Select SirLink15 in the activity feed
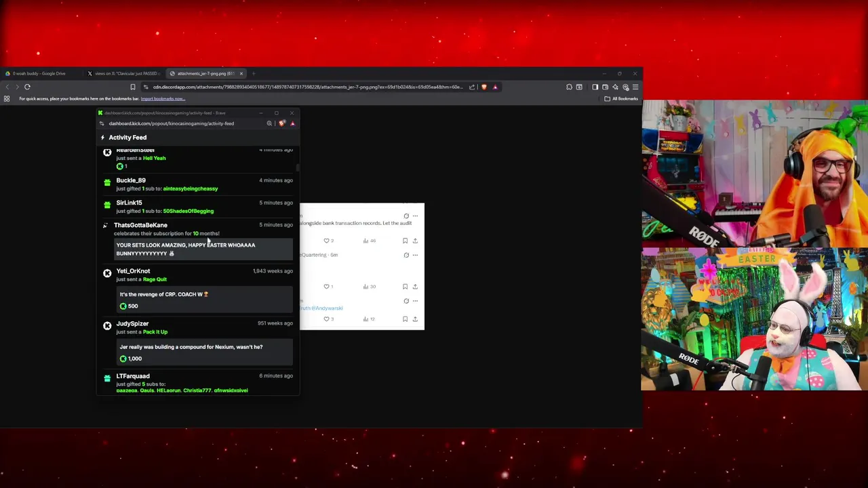 [x=129, y=203]
